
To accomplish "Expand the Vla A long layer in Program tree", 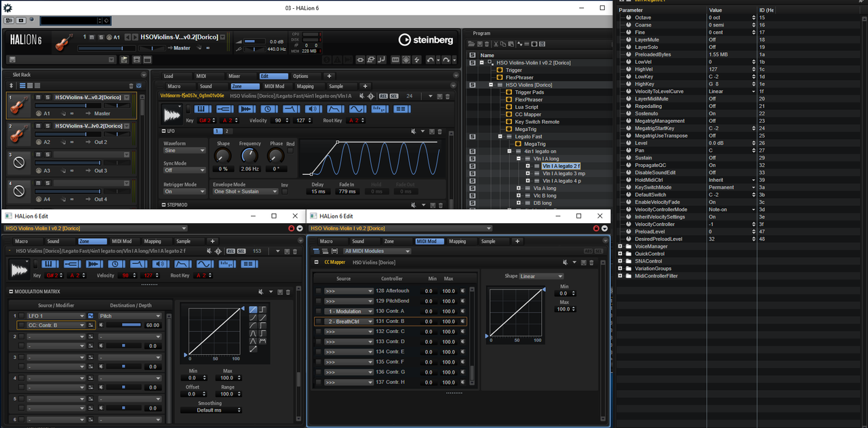I will click(519, 188).
